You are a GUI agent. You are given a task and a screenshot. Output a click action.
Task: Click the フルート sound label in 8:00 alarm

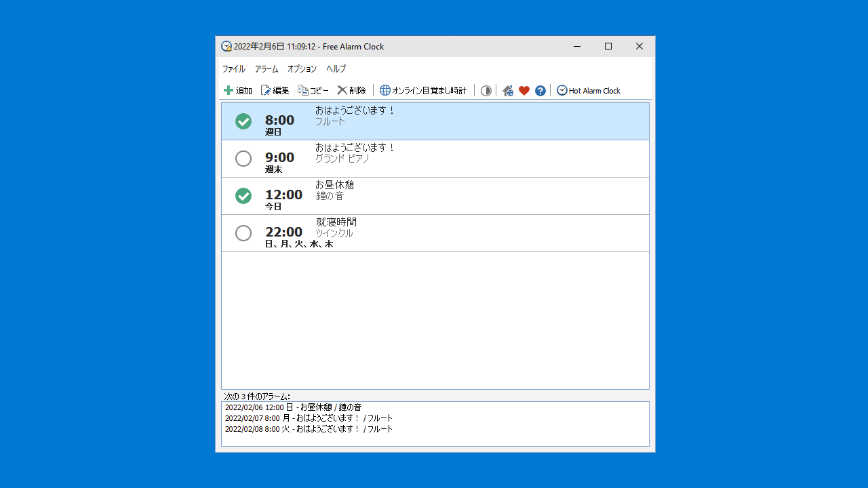pyautogui.click(x=330, y=121)
